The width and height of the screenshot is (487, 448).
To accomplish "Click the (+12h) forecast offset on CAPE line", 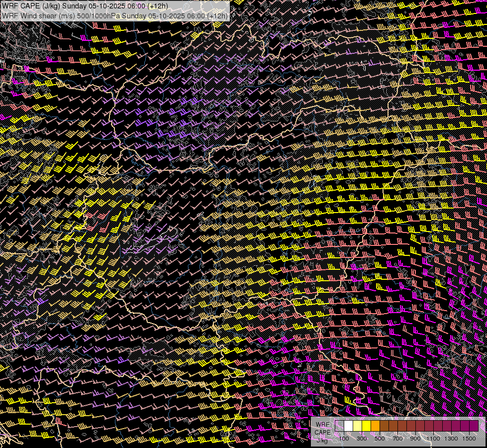I will tap(158, 6).
